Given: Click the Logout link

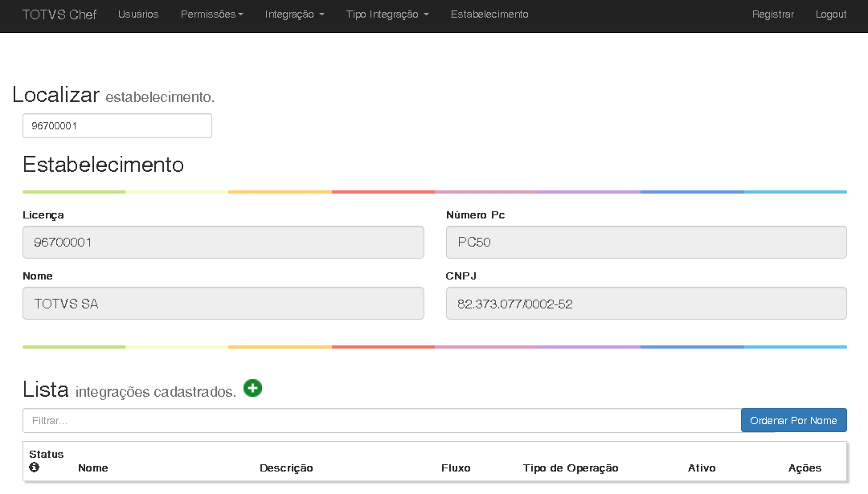Looking at the screenshot, I should pos(831,14).
